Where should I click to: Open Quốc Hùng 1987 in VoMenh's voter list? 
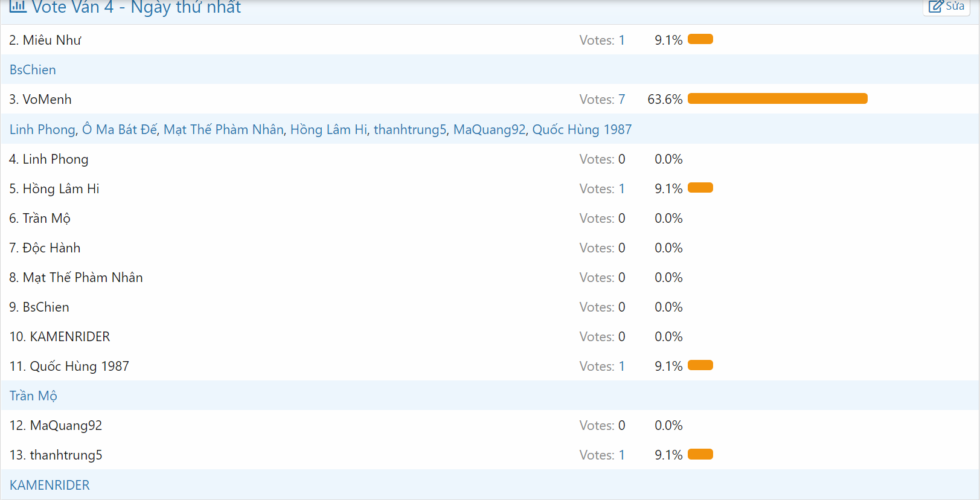pos(581,130)
